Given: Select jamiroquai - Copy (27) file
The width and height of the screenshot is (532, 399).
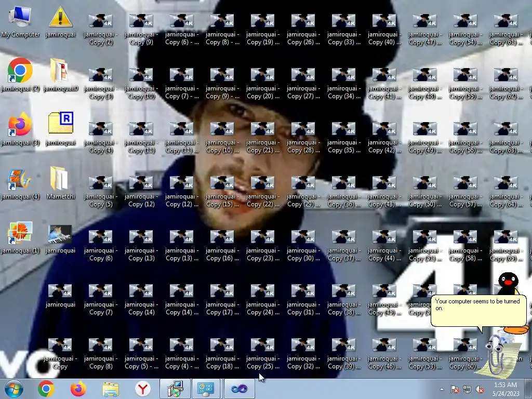Looking at the screenshot, I should 303,83.
